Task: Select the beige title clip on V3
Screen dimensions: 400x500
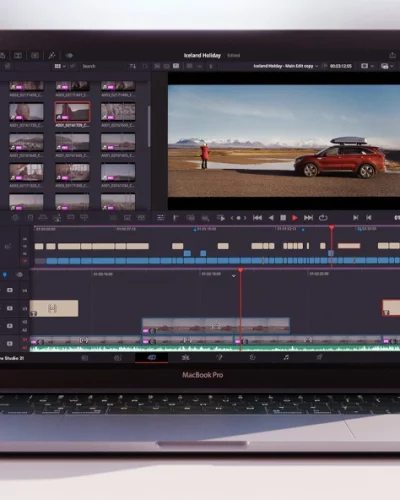Action: (54, 308)
